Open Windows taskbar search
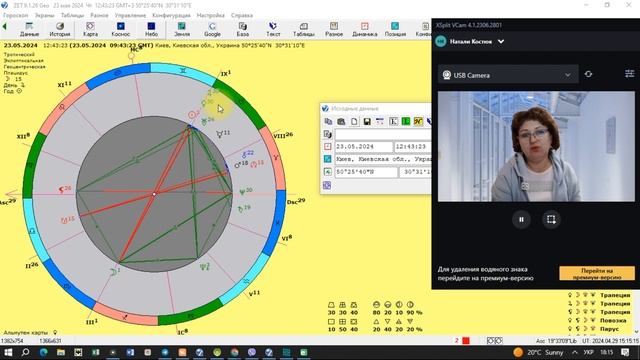This screenshot has height=360, width=640. (25, 352)
